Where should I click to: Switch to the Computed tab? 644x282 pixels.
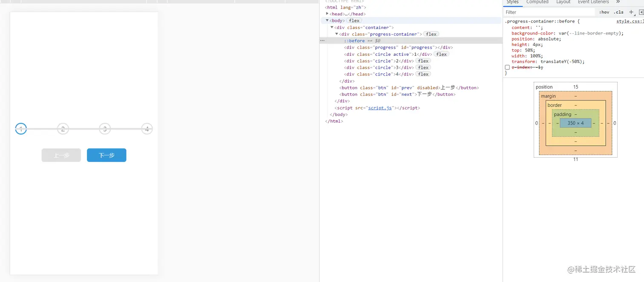click(537, 2)
